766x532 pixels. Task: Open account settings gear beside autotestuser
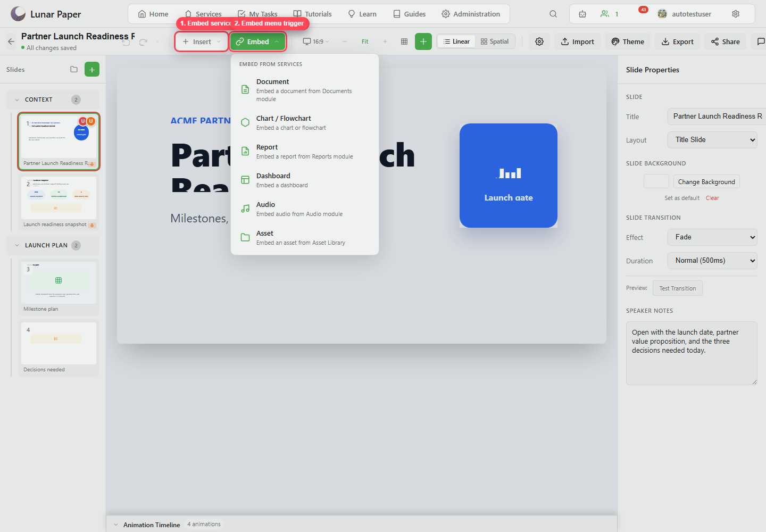736,14
